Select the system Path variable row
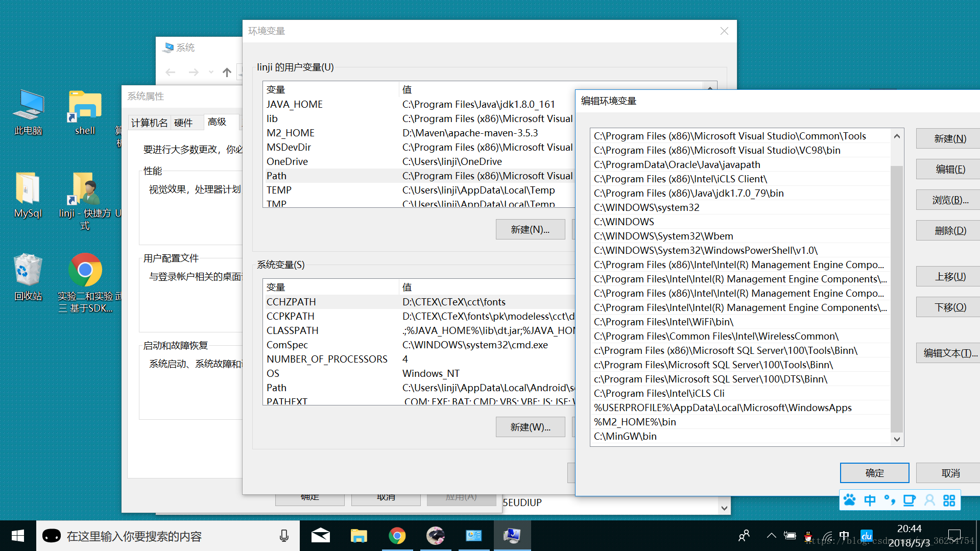Image resolution: width=980 pixels, height=551 pixels. pos(419,388)
